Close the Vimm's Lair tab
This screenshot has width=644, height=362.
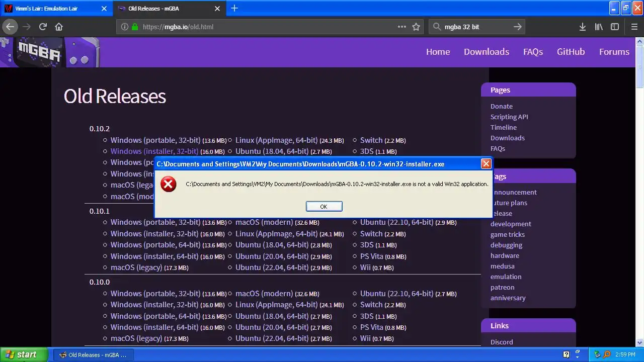[104, 9]
